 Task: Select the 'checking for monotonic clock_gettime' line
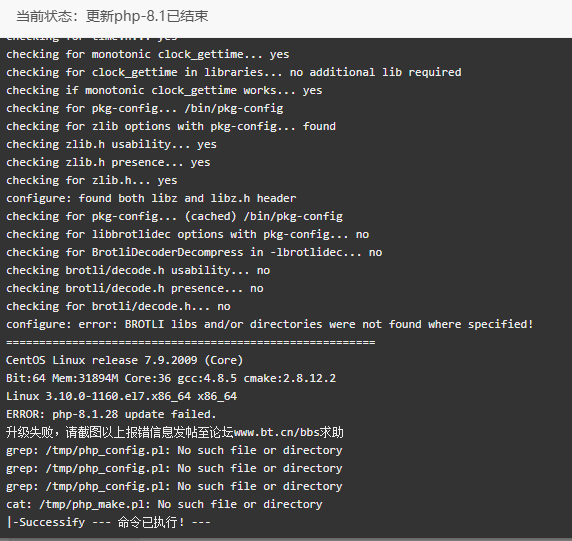click(148, 54)
